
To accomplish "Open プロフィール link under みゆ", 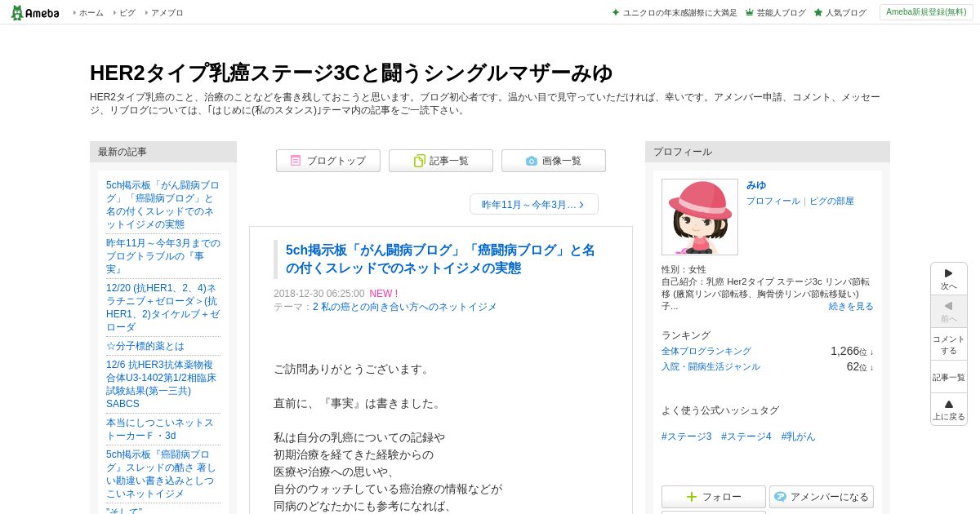I will pos(773,201).
